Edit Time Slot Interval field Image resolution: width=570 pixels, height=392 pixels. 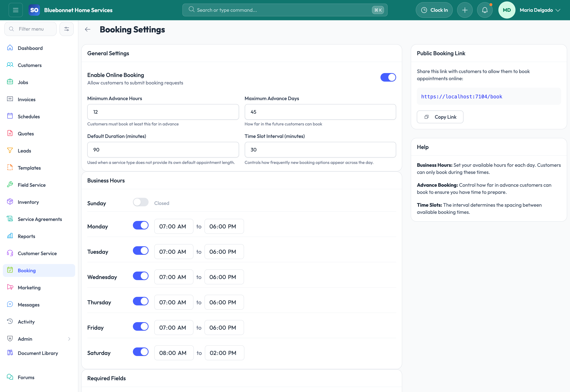pos(320,149)
